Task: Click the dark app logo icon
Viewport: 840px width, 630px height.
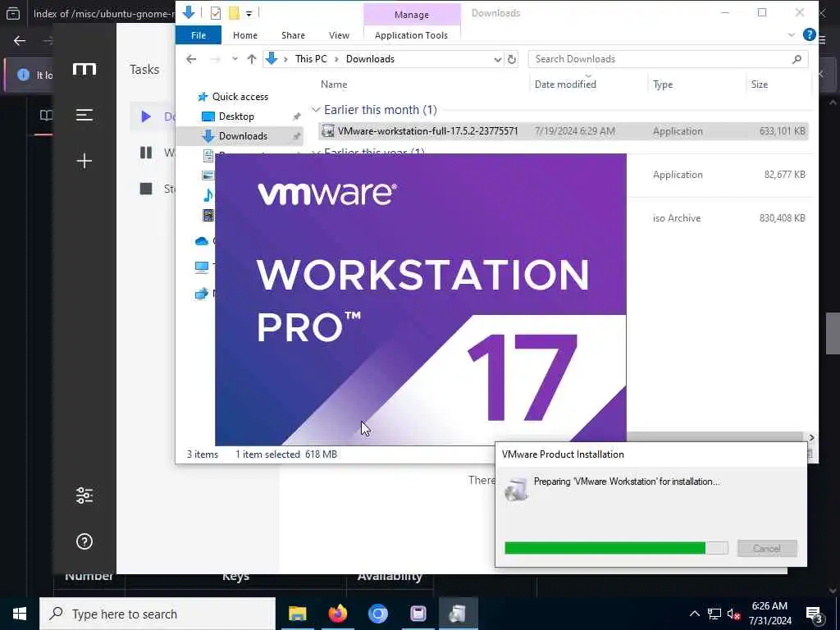Action: (x=84, y=69)
